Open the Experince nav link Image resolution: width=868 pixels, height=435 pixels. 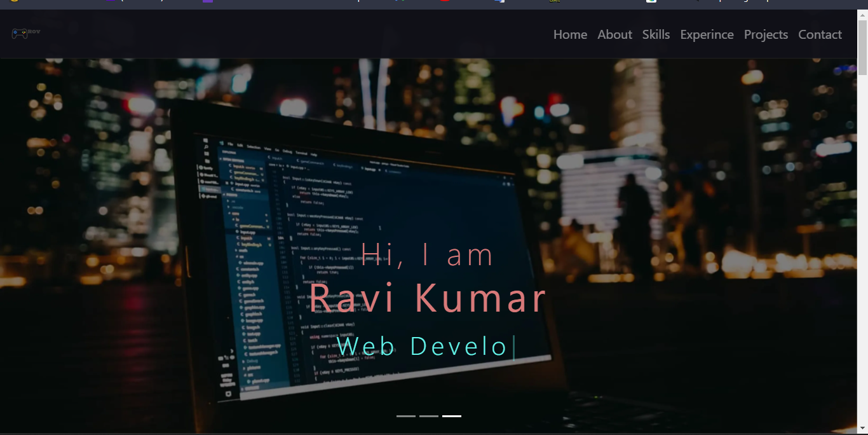tap(707, 34)
